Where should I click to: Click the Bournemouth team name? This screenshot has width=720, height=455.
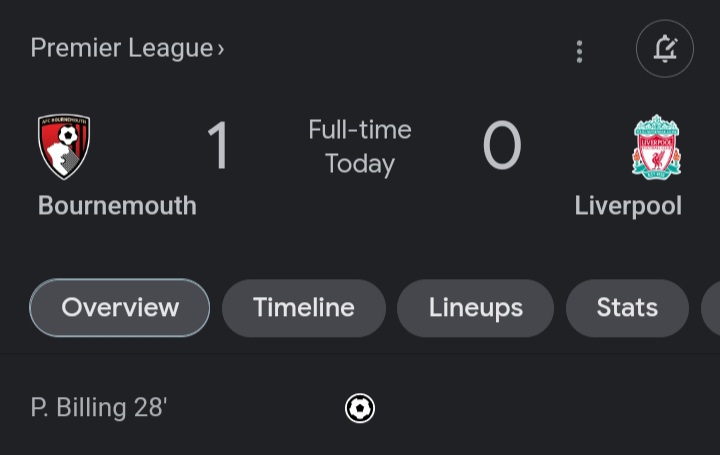pyautogui.click(x=117, y=206)
